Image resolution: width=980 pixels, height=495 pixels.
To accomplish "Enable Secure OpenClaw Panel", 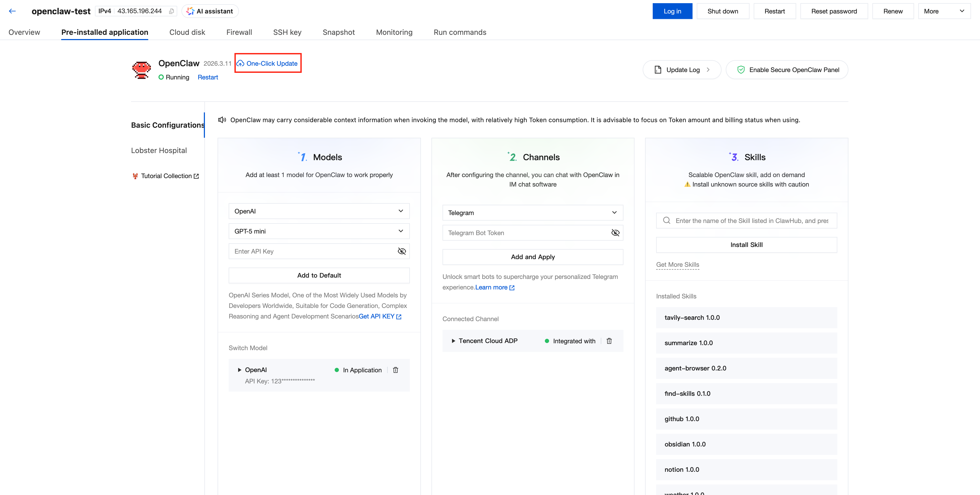I will [787, 70].
